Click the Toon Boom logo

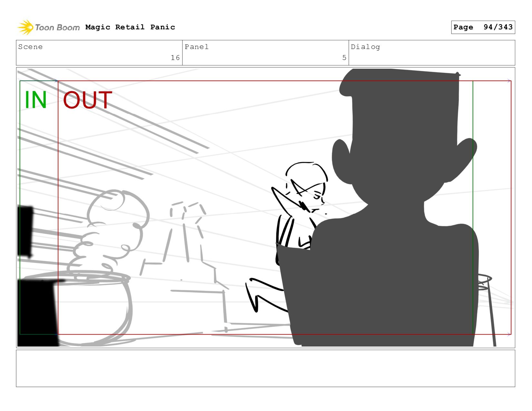pos(48,27)
